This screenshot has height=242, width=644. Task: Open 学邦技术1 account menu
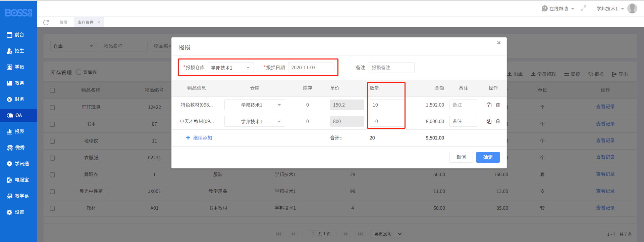pyautogui.click(x=610, y=9)
